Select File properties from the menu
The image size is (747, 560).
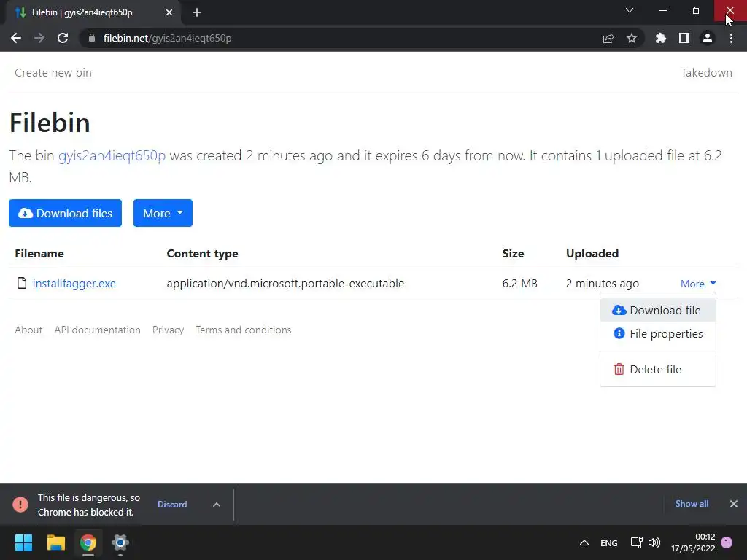658,333
